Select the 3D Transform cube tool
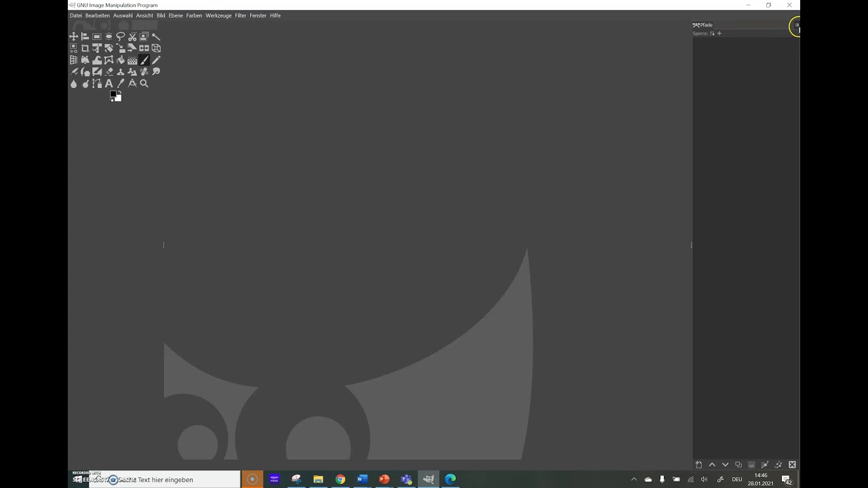This screenshot has width=868, height=488. [x=156, y=48]
